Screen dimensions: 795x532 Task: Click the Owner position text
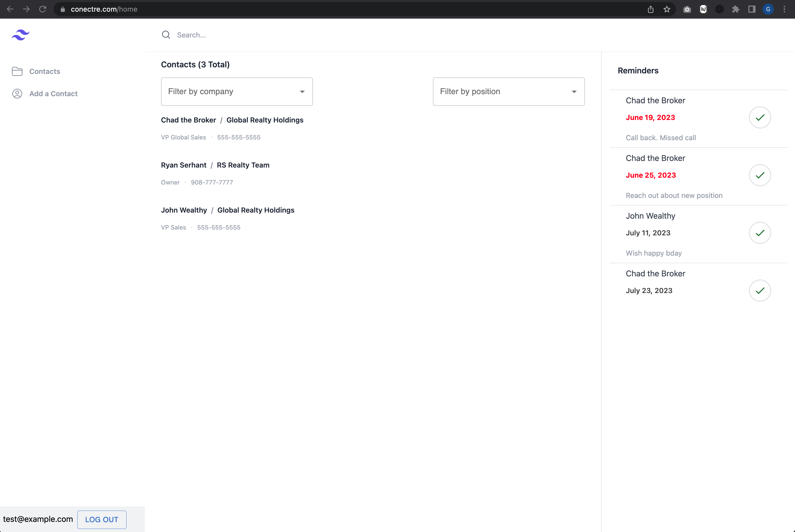click(x=170, y=182)
